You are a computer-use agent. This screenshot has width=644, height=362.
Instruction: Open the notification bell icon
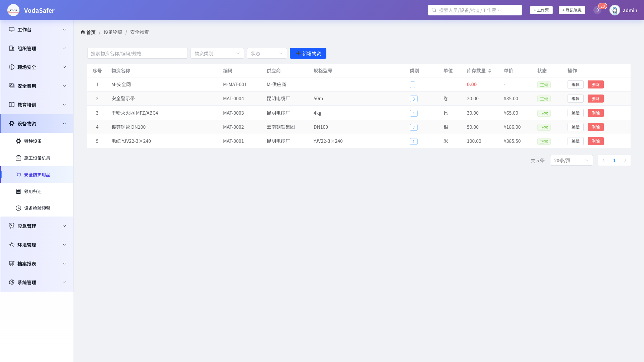coord(597,10)
